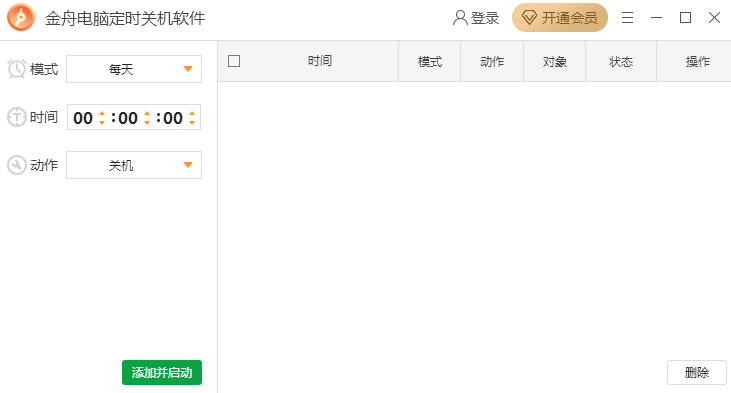
Task: Open the 开通会员 membership button
Action: (x=560, y=18)
